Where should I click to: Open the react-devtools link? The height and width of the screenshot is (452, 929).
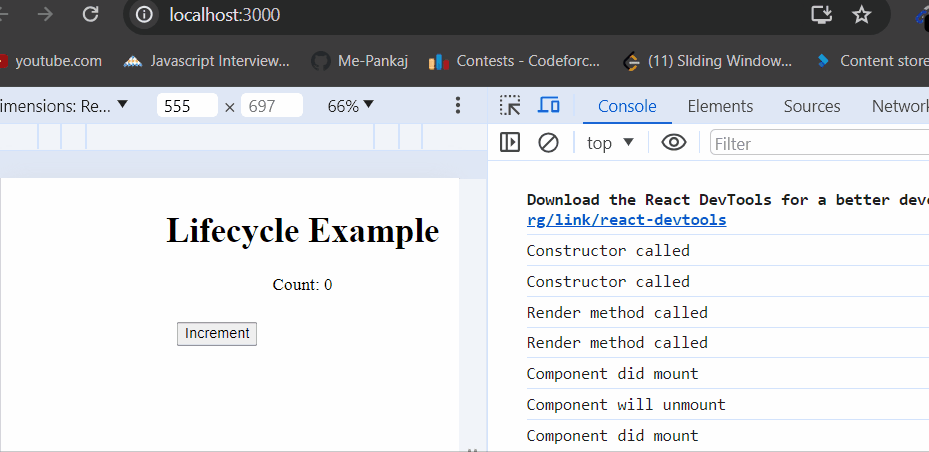coord(626,220)
